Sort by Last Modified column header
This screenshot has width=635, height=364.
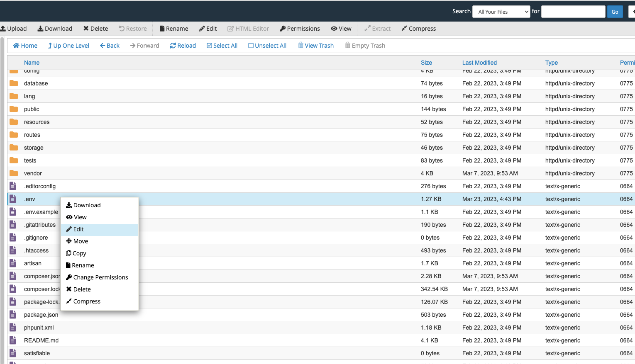(479, 63)
